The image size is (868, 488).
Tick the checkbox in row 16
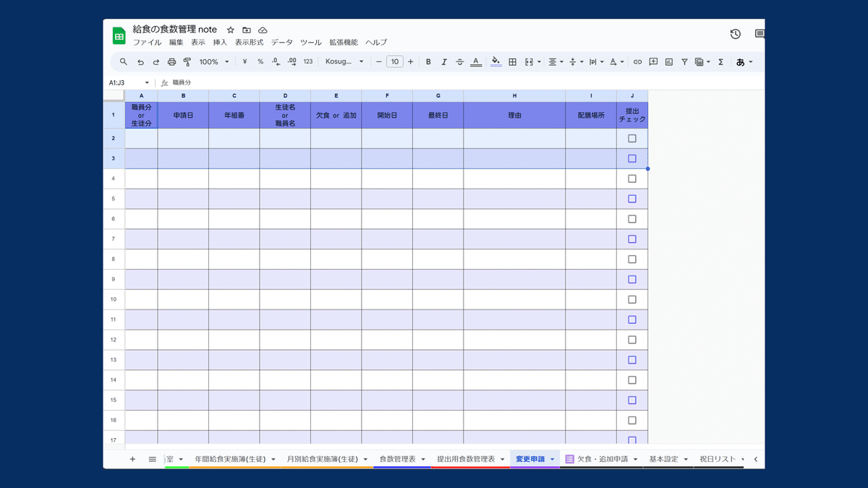[x=632, y=420]
